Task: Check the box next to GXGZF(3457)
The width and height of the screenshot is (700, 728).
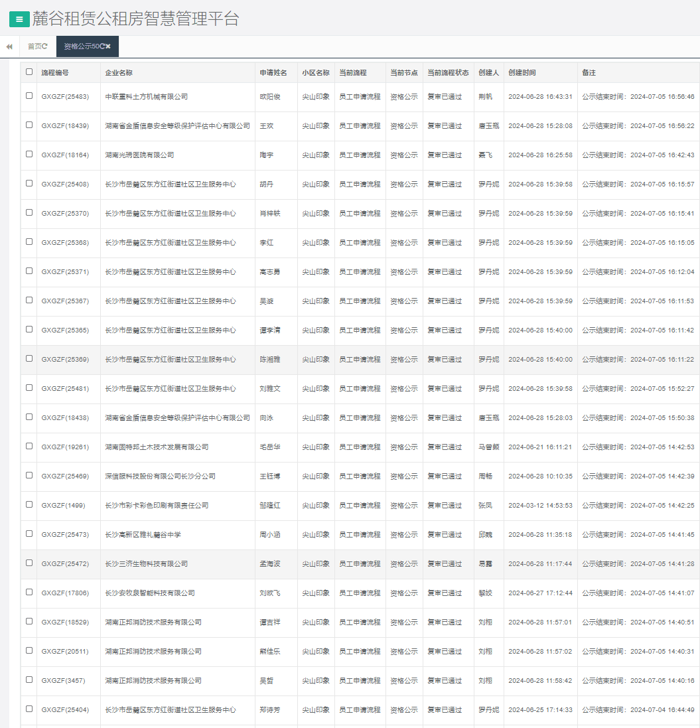Action: coord(29,680)
